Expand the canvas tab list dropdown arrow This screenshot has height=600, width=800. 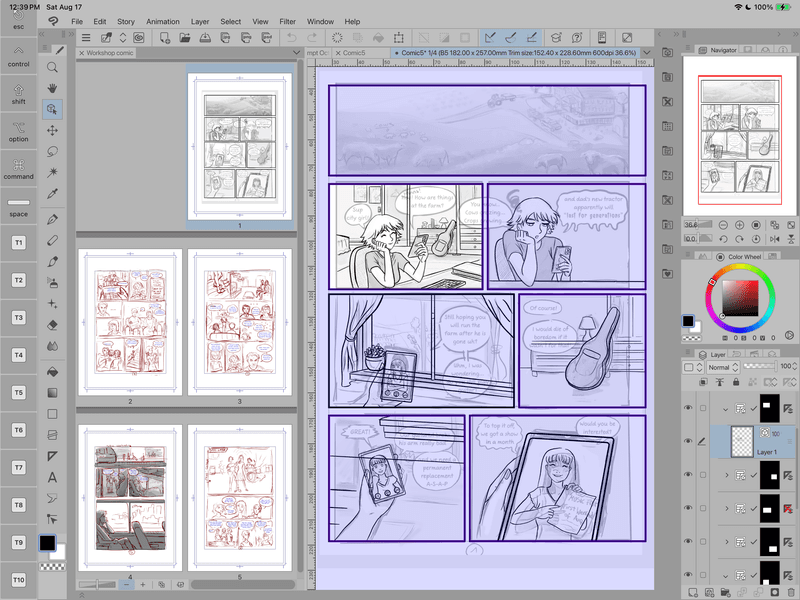647,52
